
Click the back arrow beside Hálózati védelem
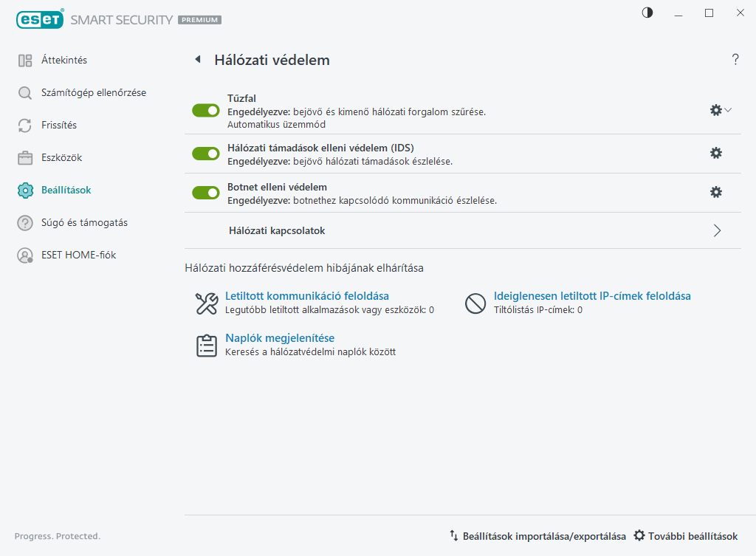click(x=197, y=60)
